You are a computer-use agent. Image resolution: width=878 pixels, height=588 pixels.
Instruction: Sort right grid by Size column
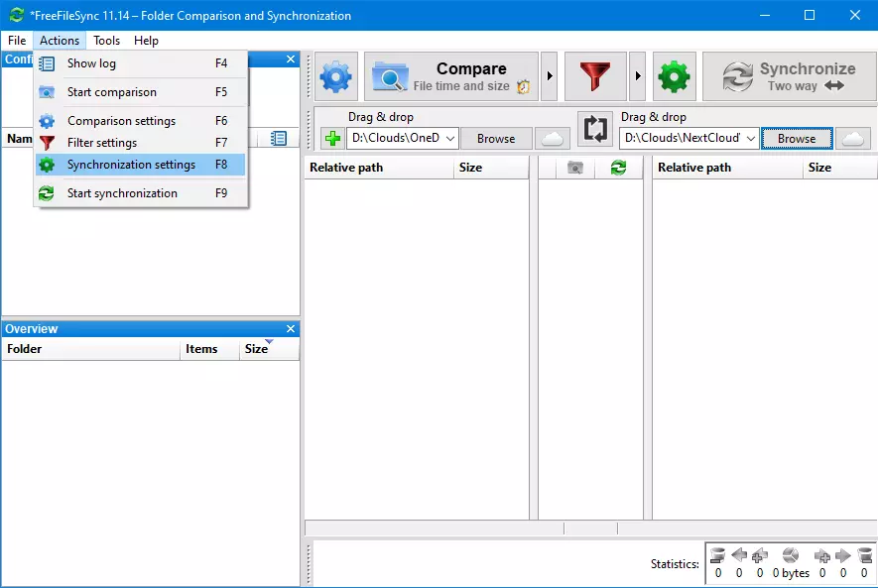(840, 168)
